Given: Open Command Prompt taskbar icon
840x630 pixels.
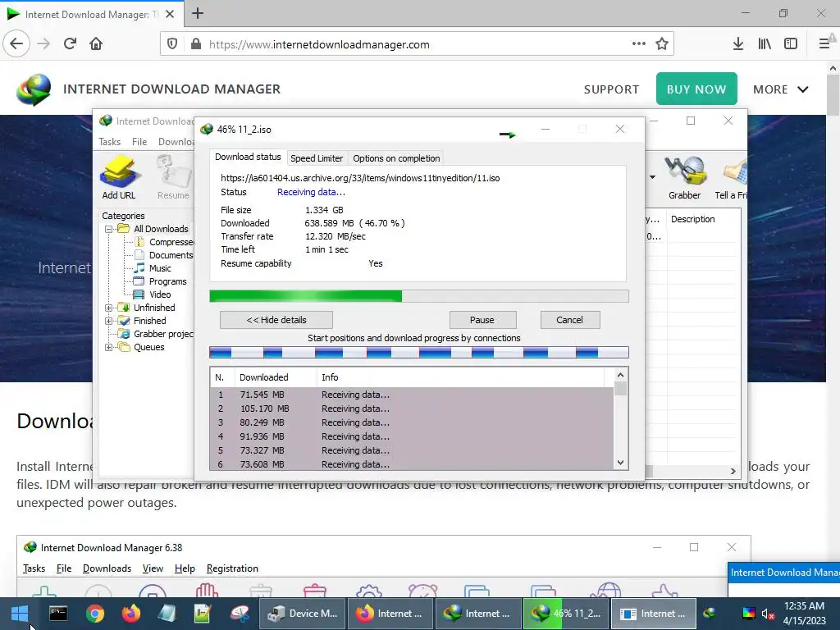Looking at the screenshot, I should (58, 614).
